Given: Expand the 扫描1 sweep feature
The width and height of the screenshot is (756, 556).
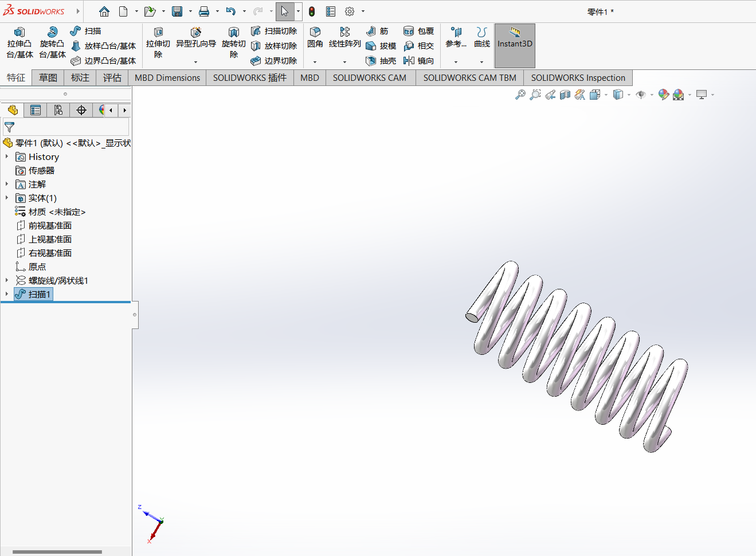Looking at the screenshot, I should coord(7,294).
